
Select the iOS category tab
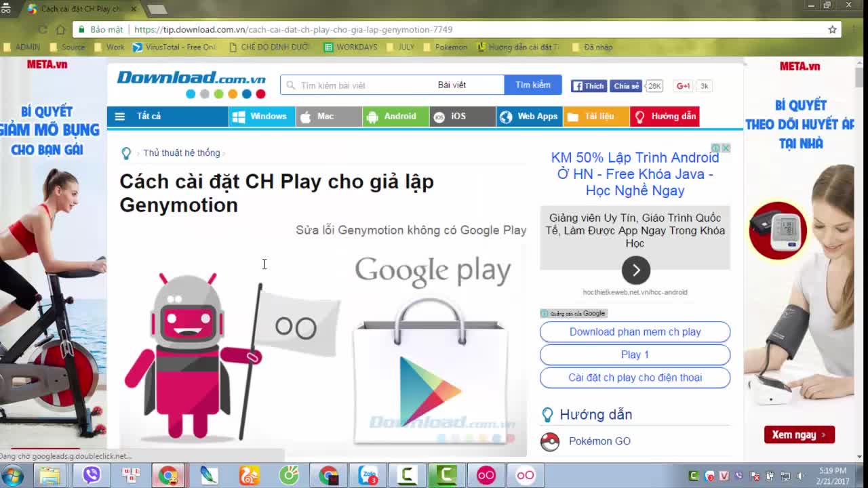coord(462,117)
